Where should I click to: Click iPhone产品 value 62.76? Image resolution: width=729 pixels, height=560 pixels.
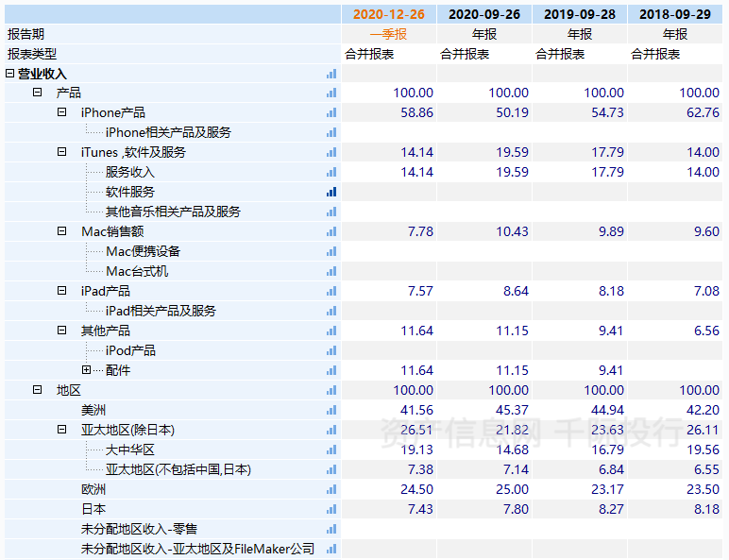[x=703, y=112]
